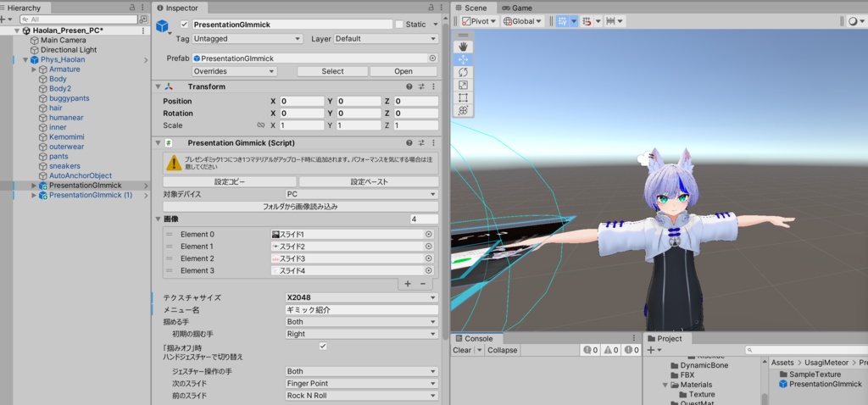The image size is (868, 405).
Task: Open the Tag Untagged dropdown
Action: pyautogui.click(x=248, y=39)
